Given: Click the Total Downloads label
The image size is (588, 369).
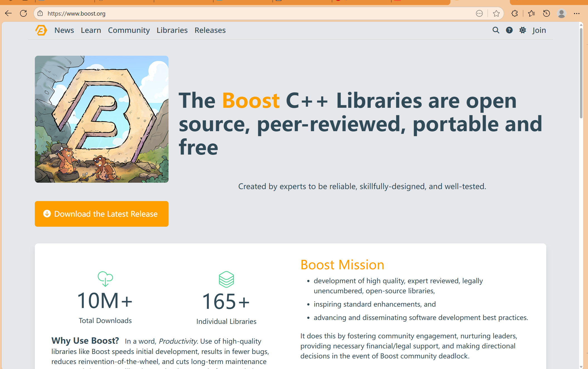Looking at the screenshot, I should coord(105,321).
